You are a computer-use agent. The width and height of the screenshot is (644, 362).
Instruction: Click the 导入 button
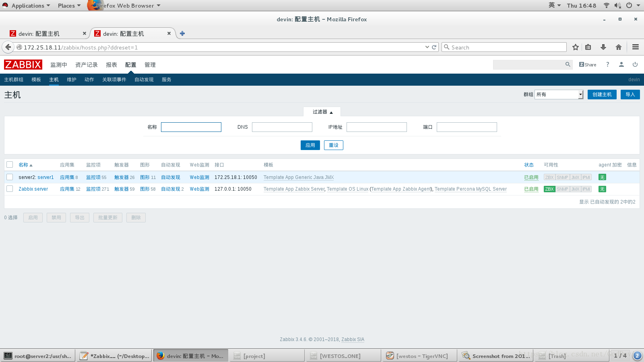630,95
